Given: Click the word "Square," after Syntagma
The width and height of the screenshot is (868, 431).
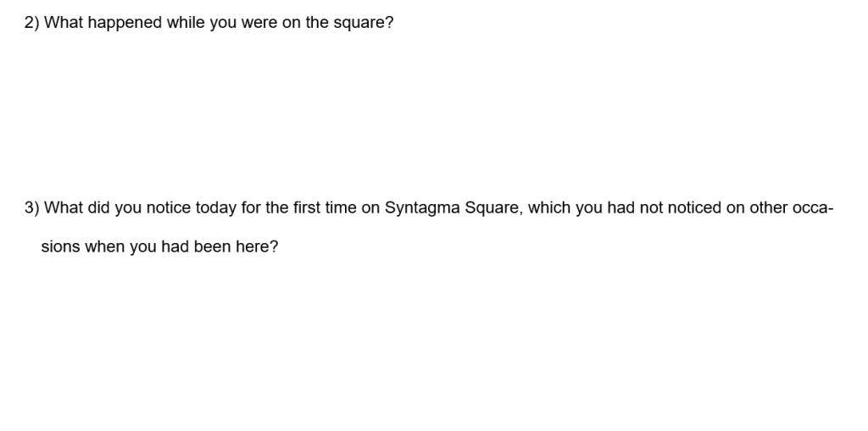Looking at the screenshot, I should 492,207.
